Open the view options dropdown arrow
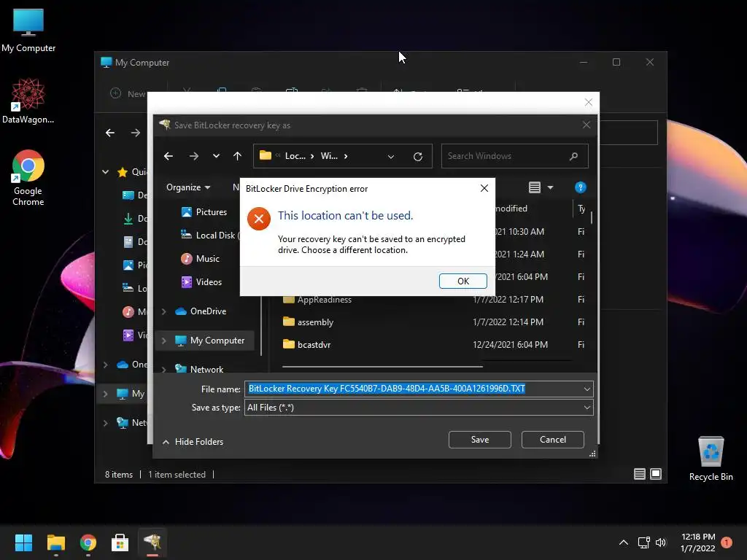Screen dimensions: 747x560 coord(550,187)
